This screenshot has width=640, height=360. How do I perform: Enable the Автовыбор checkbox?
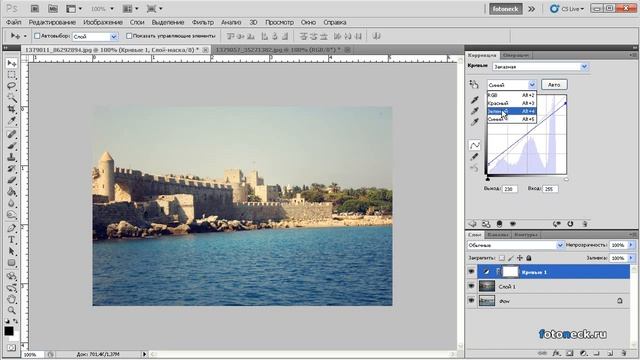click(x=37, y=36)
